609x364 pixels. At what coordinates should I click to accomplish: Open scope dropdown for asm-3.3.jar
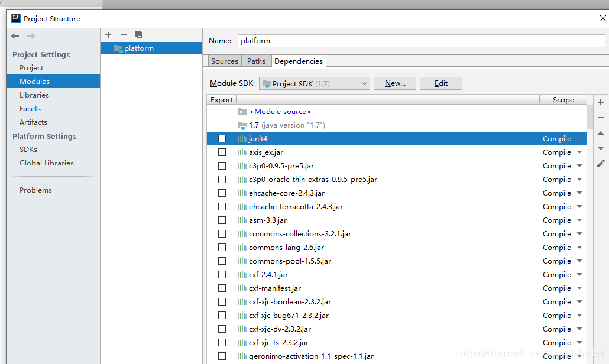[x=579, y=220]
